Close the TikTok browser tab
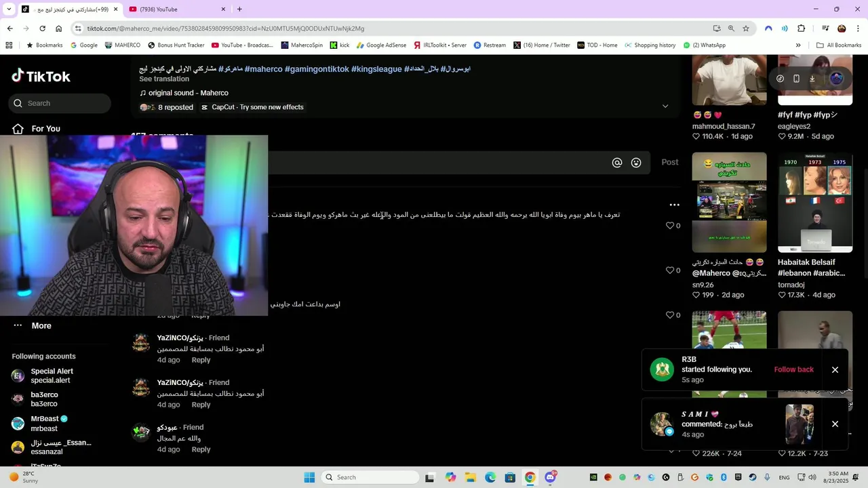 coord(115,9)
